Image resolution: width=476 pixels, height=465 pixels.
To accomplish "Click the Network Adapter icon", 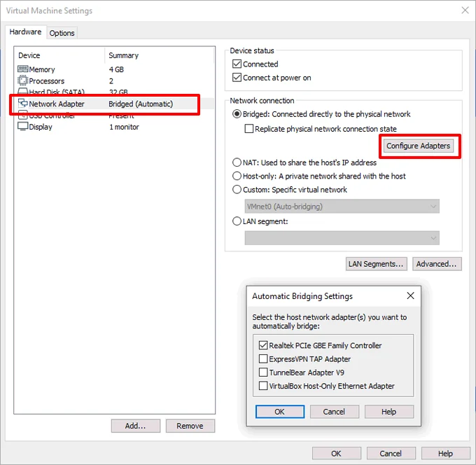I will coord(23,104).
